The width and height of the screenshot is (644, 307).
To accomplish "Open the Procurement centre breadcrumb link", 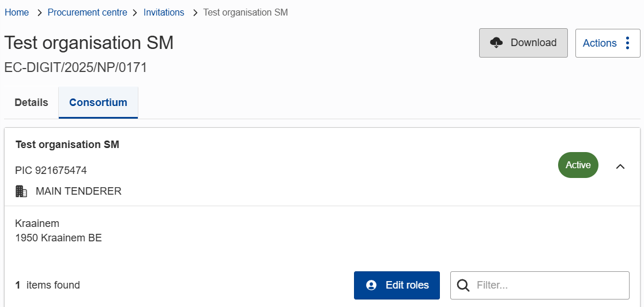I will coord(87,13).
